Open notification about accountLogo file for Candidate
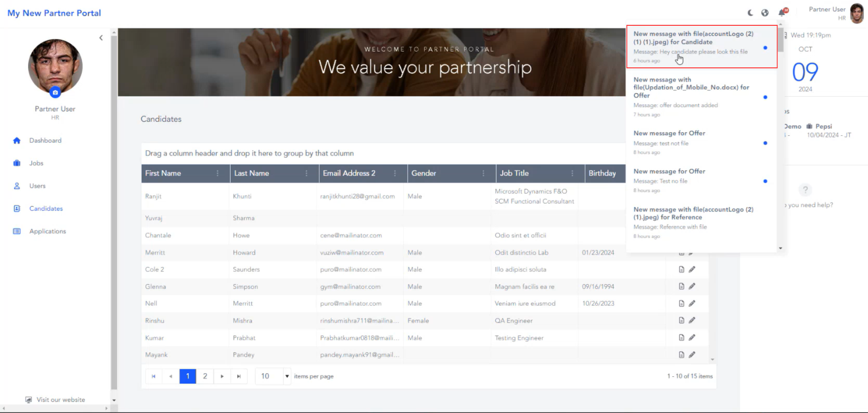 tap(702, 47)
